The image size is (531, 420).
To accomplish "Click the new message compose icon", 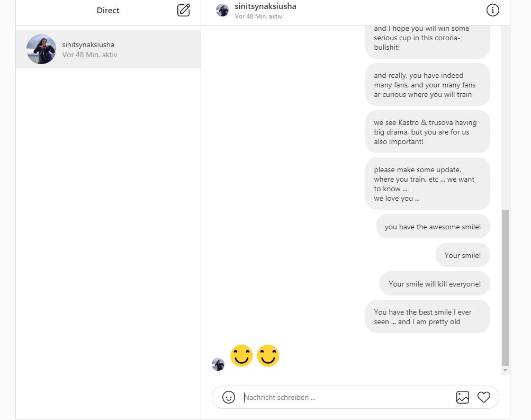I will [x=183, y=10].
